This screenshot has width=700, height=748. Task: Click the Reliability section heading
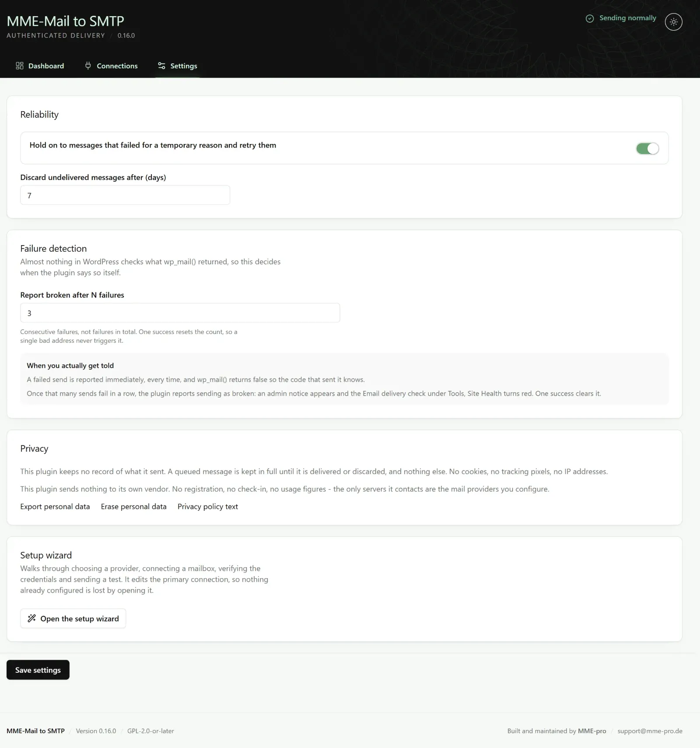(39, 115)
